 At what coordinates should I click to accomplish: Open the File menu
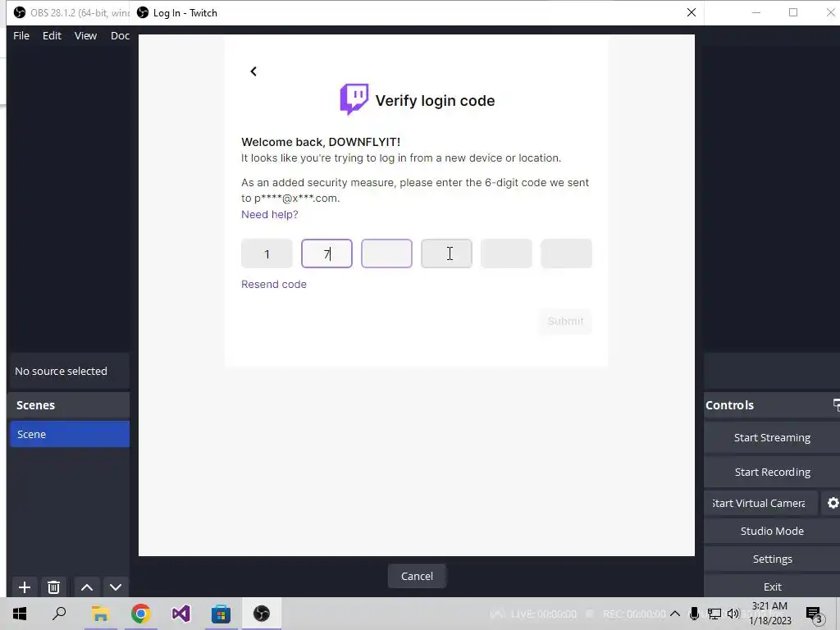coord(21,35)
